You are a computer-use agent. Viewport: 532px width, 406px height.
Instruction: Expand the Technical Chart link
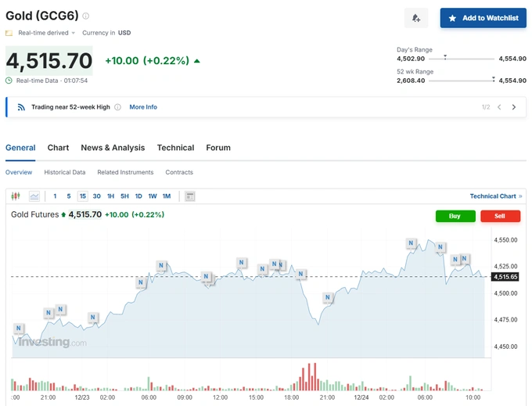[496, 196]
